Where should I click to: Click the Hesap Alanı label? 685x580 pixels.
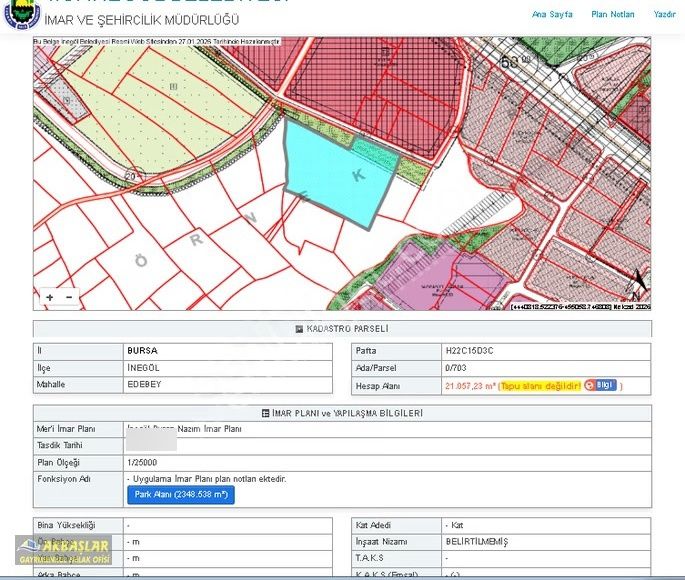377,386
